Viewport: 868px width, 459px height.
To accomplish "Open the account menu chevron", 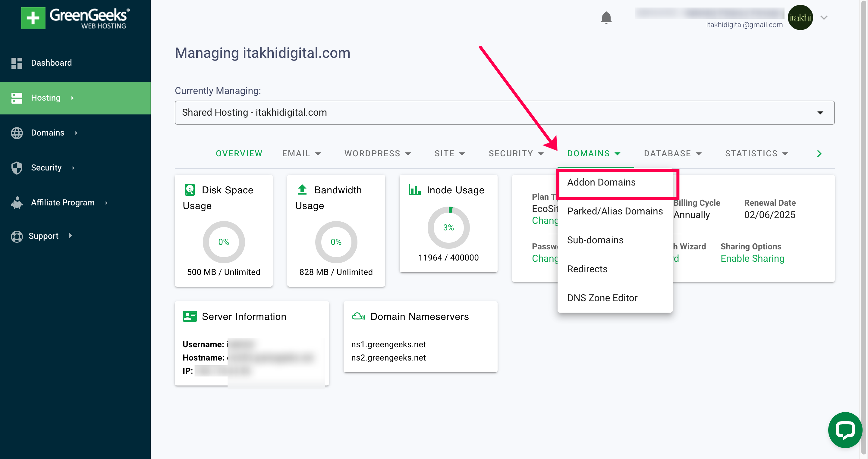I will pos(823,17).
